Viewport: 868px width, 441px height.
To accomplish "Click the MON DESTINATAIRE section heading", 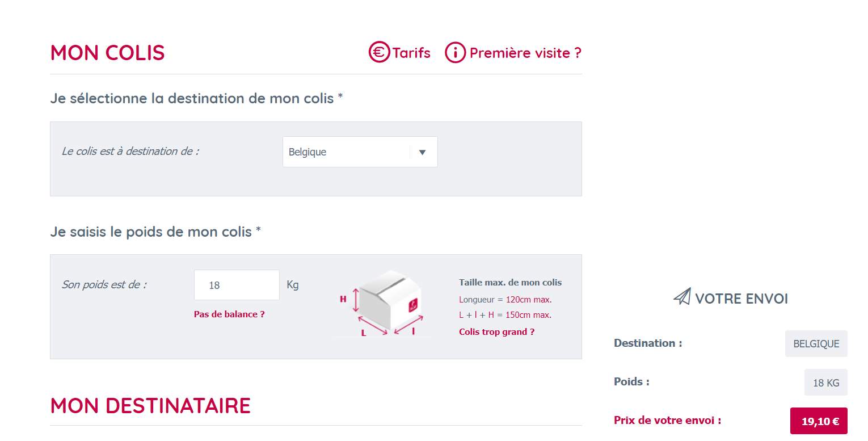I will click(x=150, y=406).
